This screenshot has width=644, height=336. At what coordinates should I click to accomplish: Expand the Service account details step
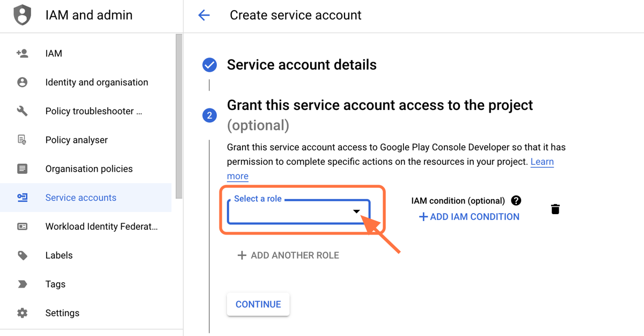point(302,65)
